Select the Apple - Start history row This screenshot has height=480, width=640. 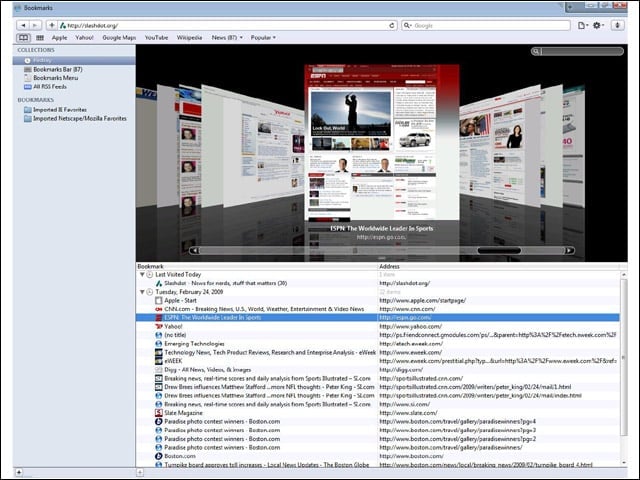coord(378,300)
